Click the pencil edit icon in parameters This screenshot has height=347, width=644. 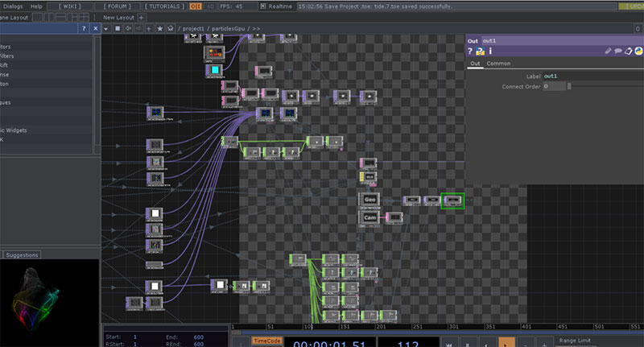click(608, 51)
